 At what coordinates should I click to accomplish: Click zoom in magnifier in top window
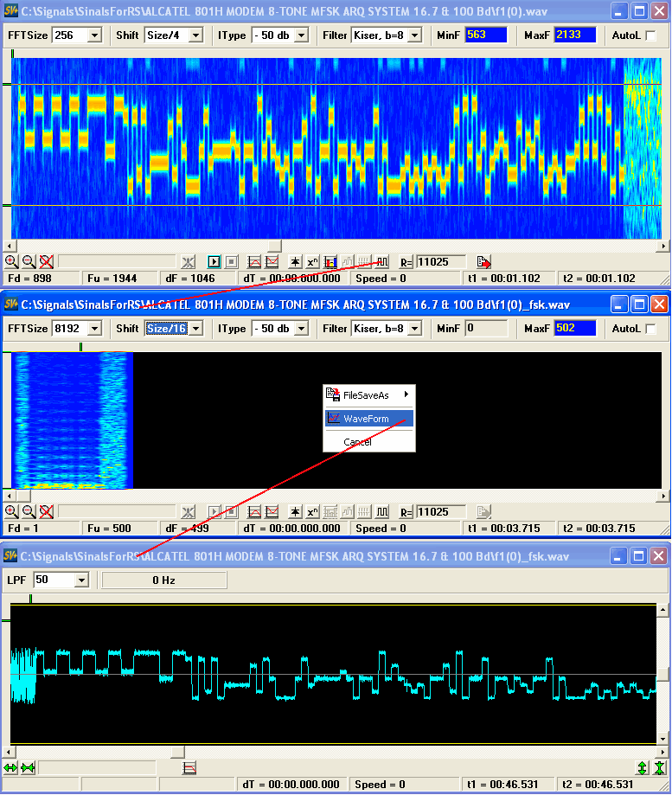point(11,261)
